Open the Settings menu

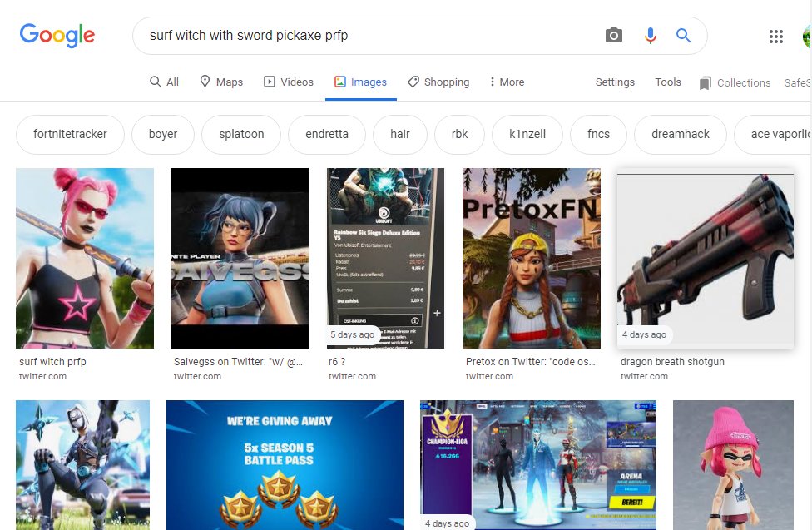point(615,82)
